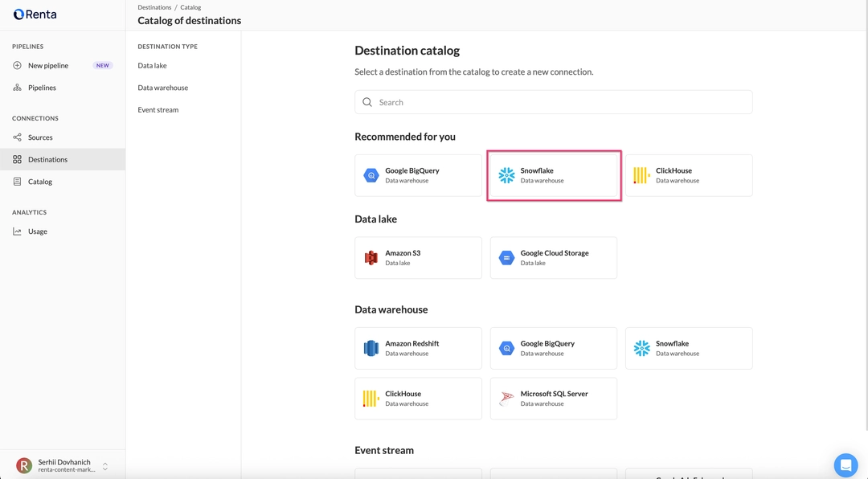Click the Renta logo in the sidebar

coord(35,14)
